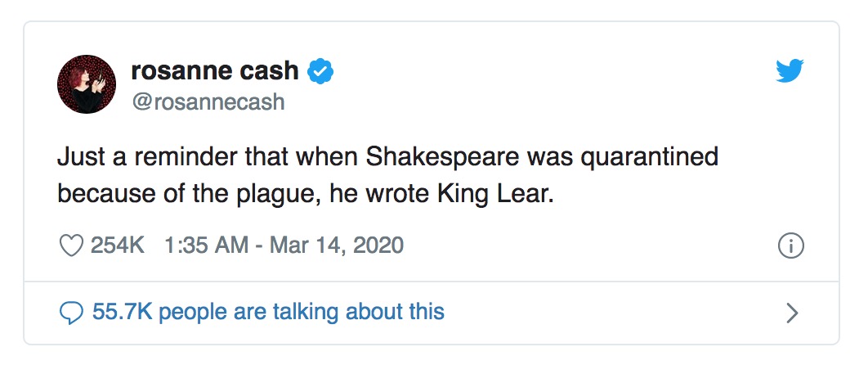Expand the conversation with the right chevron
The height and width of the screenshot is (365, 868).
pos(790,312)
